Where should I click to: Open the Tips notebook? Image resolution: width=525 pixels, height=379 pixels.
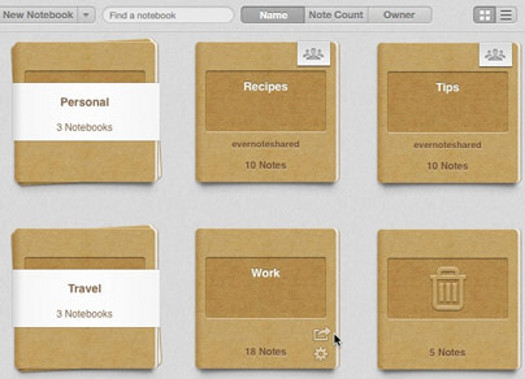click(x=448, y=113)
